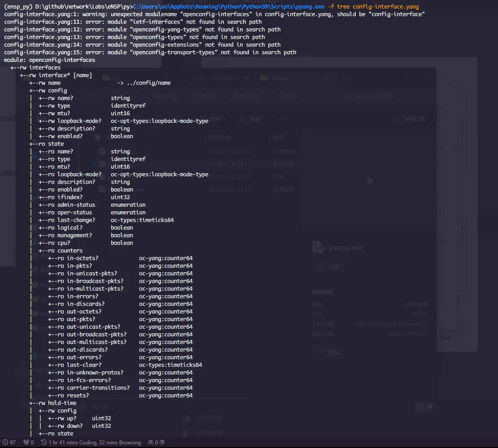The height and width of the screenshot is (448, 498).
Task: Click the warnings count 0 status item
Action: point(29,442)
